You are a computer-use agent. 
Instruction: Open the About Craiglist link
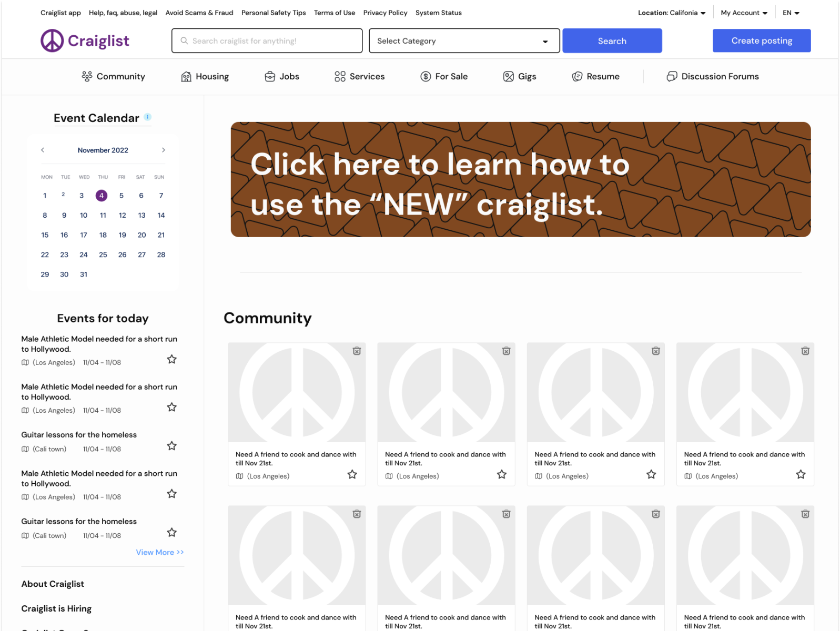pos(53,584)
